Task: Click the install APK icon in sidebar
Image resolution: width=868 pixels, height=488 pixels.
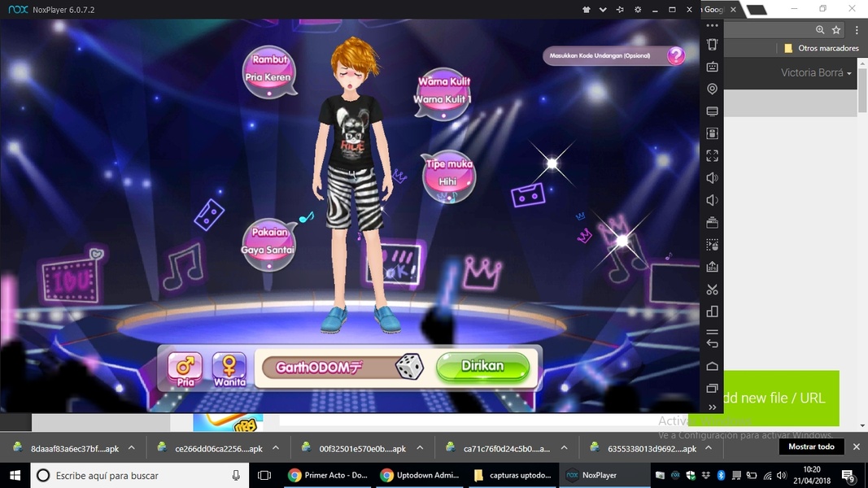Action: point(713,267)
